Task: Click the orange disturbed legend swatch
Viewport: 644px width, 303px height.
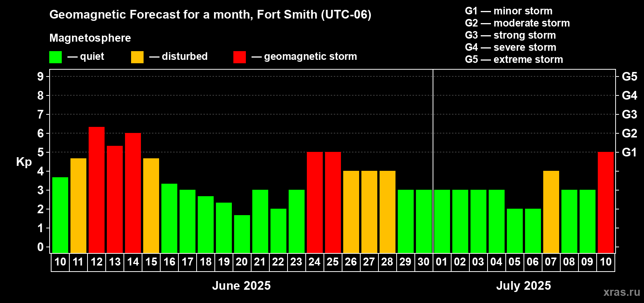Action: (137, 57)
